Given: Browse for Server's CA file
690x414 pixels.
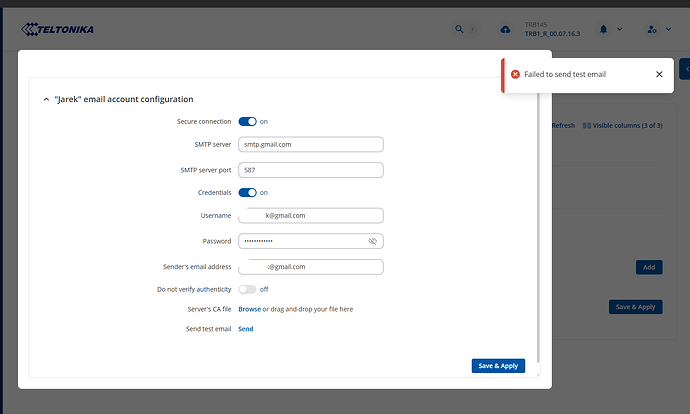Looking at the screenshot, I should pos(249,309).
